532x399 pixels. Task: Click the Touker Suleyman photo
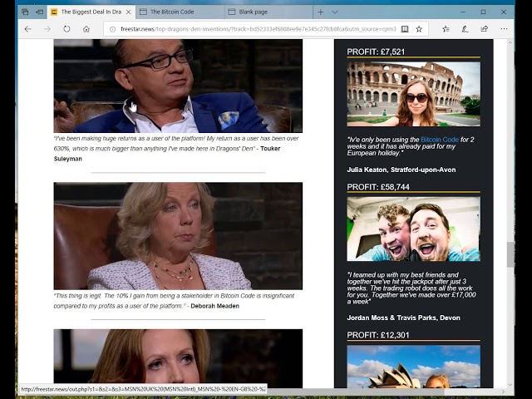coord(178,86)
